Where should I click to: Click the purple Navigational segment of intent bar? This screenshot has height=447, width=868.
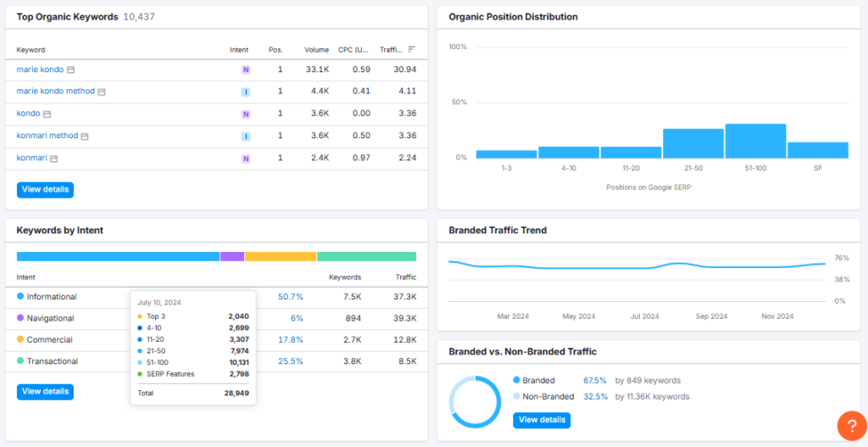pyautogui.click(x=232, y=256)
